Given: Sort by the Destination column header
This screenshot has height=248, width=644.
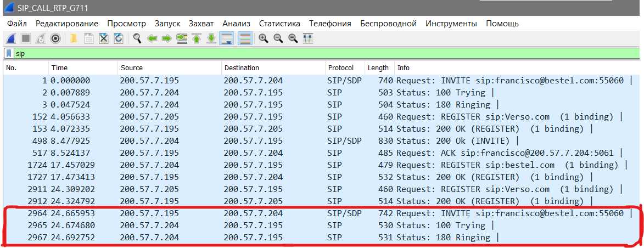Looking at the screenshot, I should [x=273, y=67].
